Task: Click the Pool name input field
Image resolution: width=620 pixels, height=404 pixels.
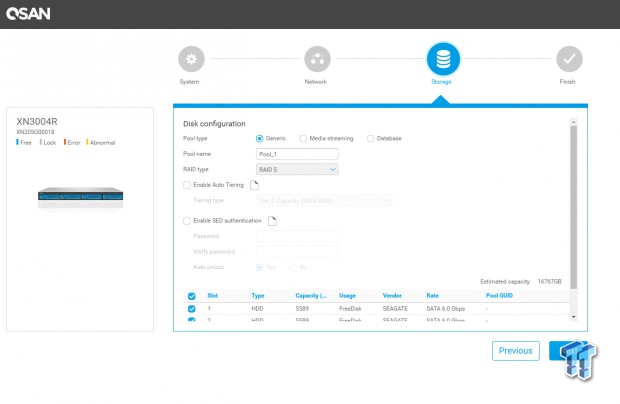Action: click(x=297, y=154)
